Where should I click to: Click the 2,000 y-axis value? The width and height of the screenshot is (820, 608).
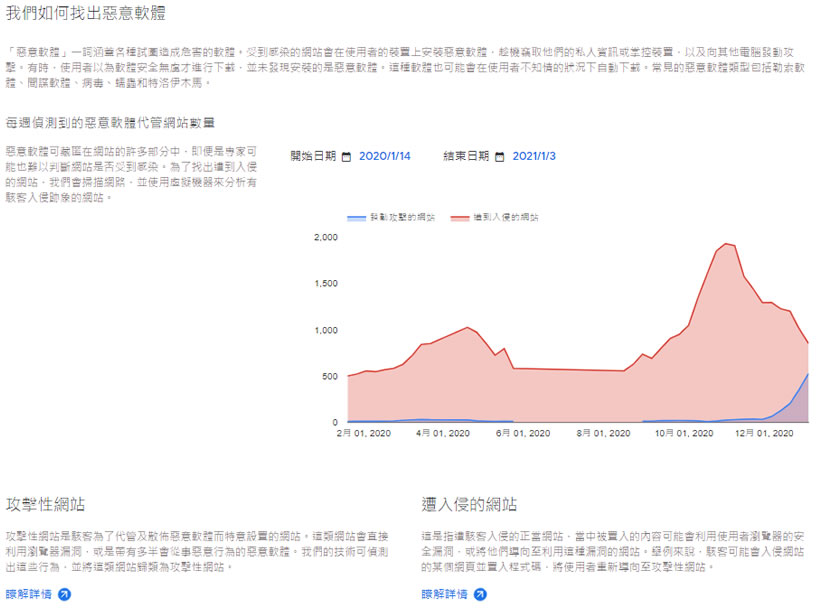326,237
